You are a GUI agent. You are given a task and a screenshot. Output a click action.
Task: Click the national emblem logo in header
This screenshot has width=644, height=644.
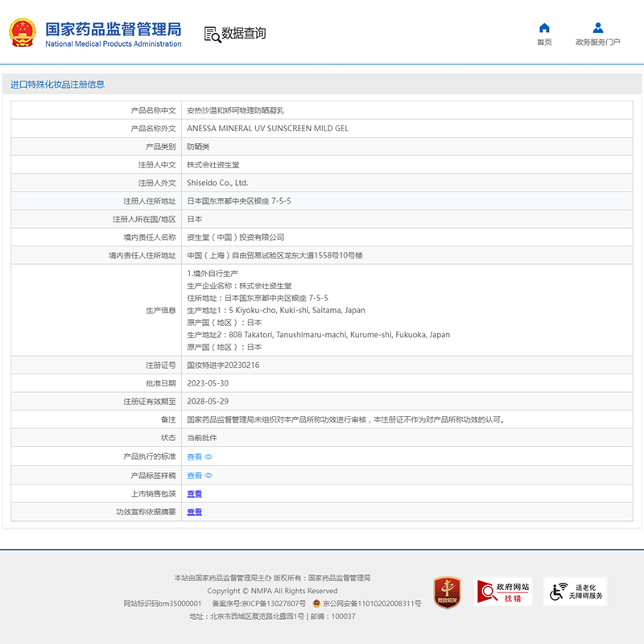22,33
